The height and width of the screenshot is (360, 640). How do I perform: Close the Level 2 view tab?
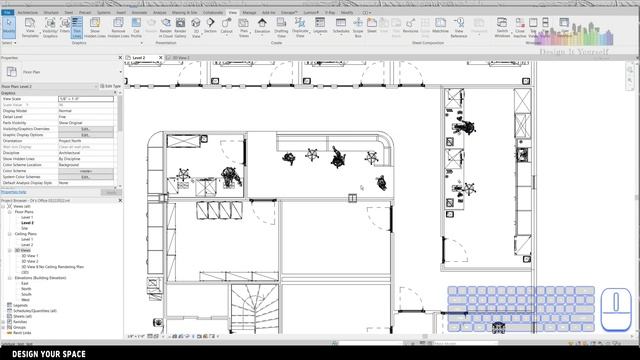point(160,58)
